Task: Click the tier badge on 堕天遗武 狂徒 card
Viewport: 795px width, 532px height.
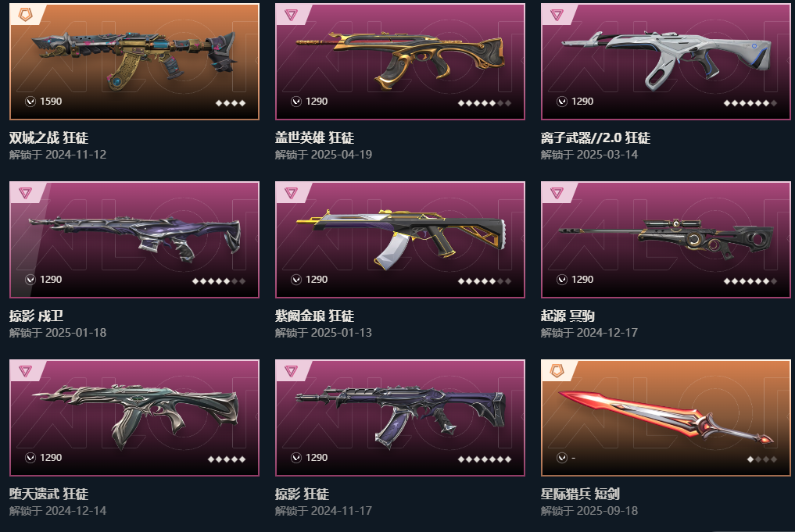Action: coord(25,371)
